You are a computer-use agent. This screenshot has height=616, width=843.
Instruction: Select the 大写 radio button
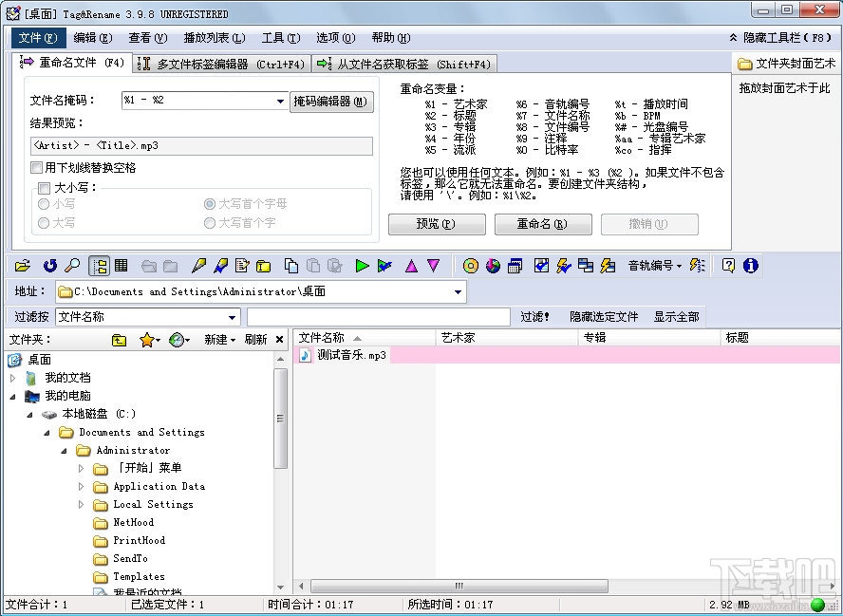pos(44,222)
